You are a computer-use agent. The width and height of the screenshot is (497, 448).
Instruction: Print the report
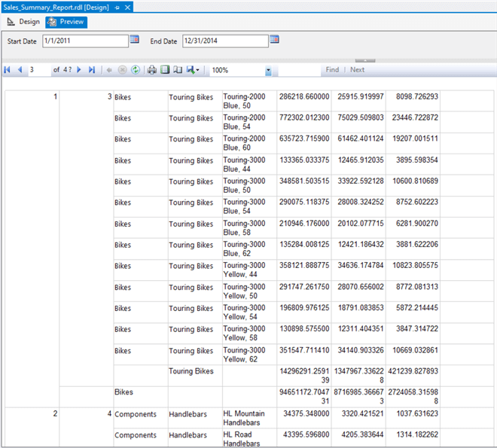[152, 70]
